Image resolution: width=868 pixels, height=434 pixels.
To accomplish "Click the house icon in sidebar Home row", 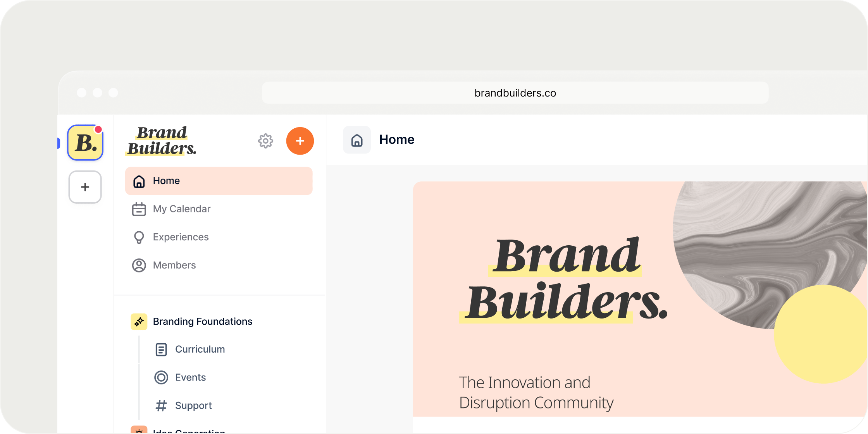I will pyautogui.click(x=139, y=181).
